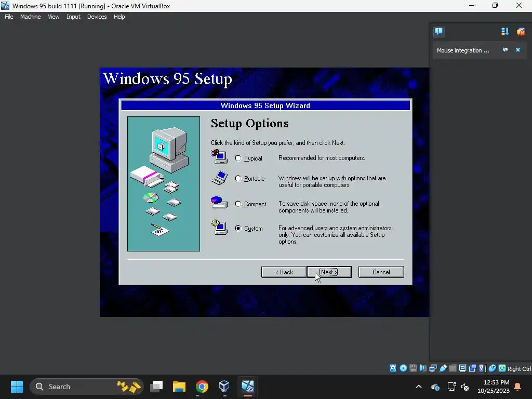Click the network adapters status icon
Screen dimensions: 532x399
(433, 368)
